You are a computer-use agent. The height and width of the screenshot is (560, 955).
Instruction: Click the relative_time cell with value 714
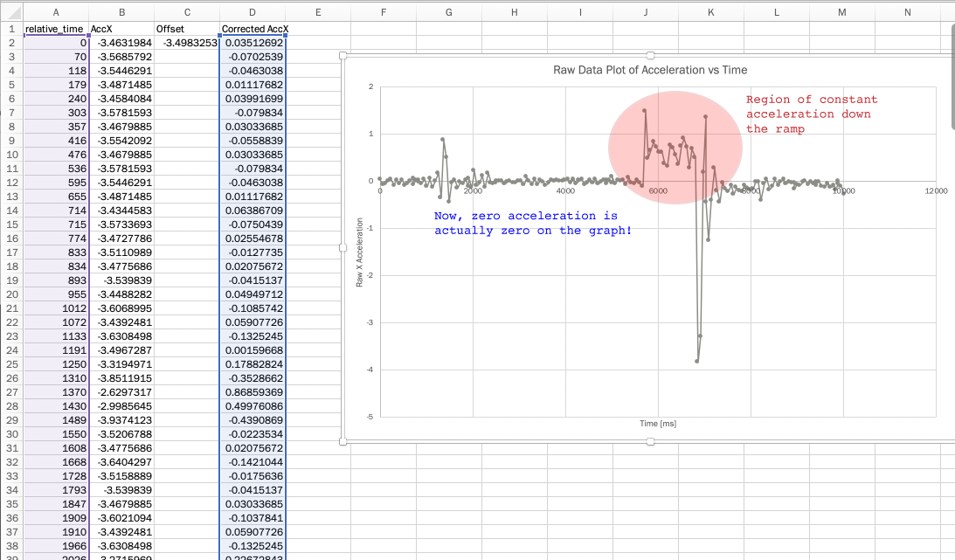[56, 211]
